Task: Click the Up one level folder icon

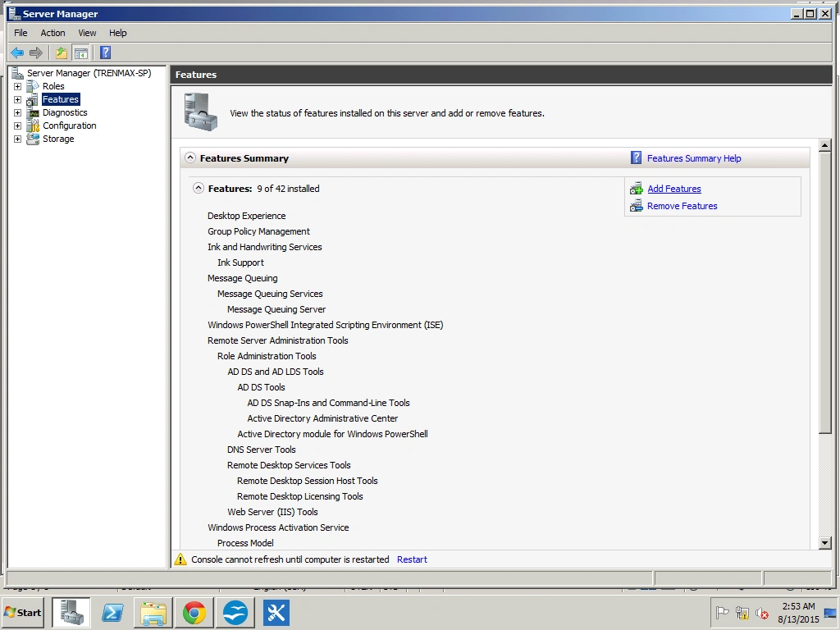Action: 62,52
